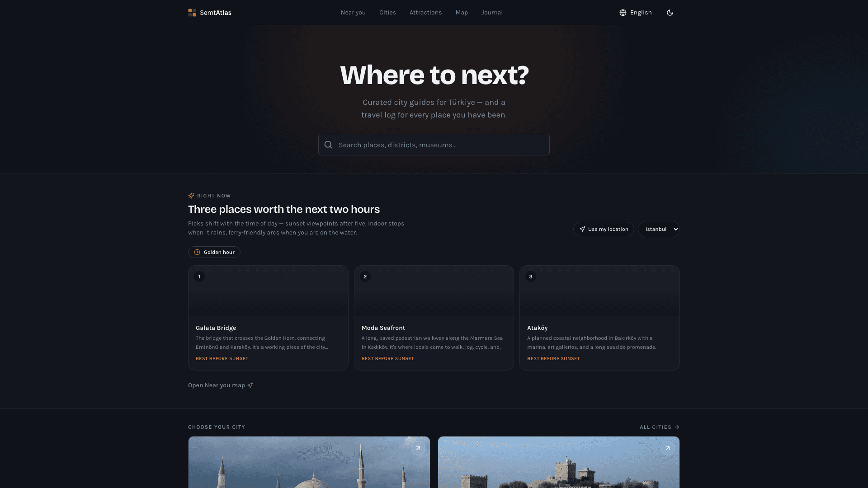Click the location arrow icon in Use my location

pos(582,229)
